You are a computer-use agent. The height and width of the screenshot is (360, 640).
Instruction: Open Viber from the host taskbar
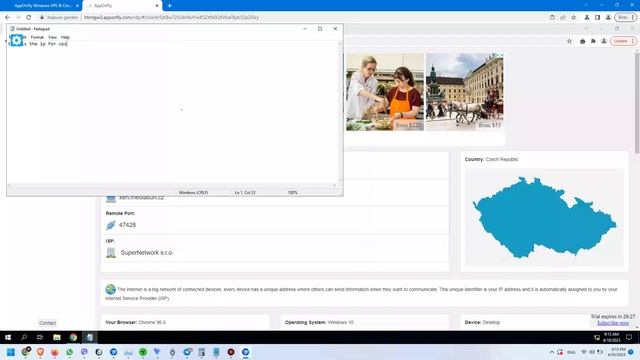click(84, 352)
